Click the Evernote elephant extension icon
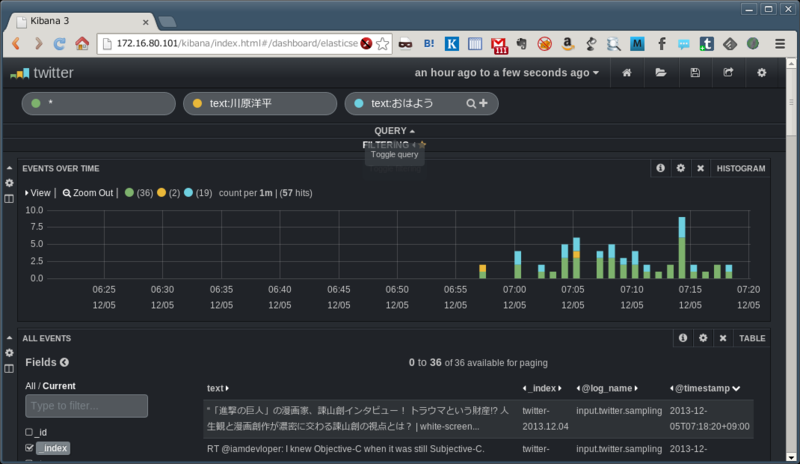 click(521, 44)
